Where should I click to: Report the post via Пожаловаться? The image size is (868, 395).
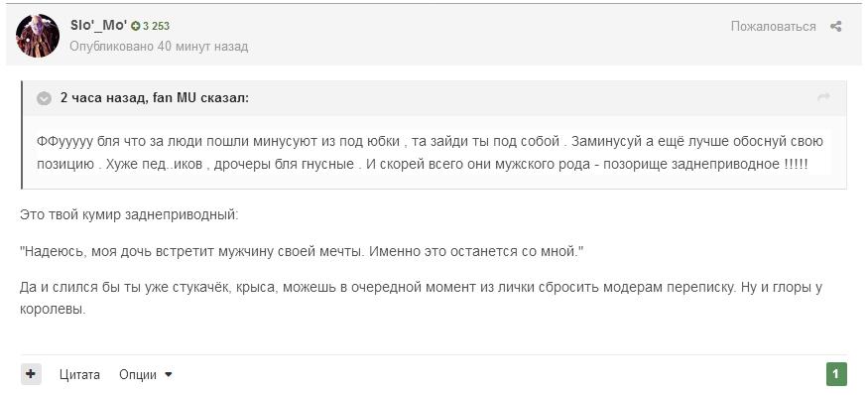click(x=774, y=26)
